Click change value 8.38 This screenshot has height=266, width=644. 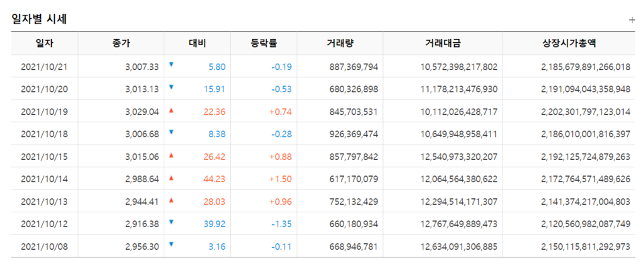pos(217,134)
